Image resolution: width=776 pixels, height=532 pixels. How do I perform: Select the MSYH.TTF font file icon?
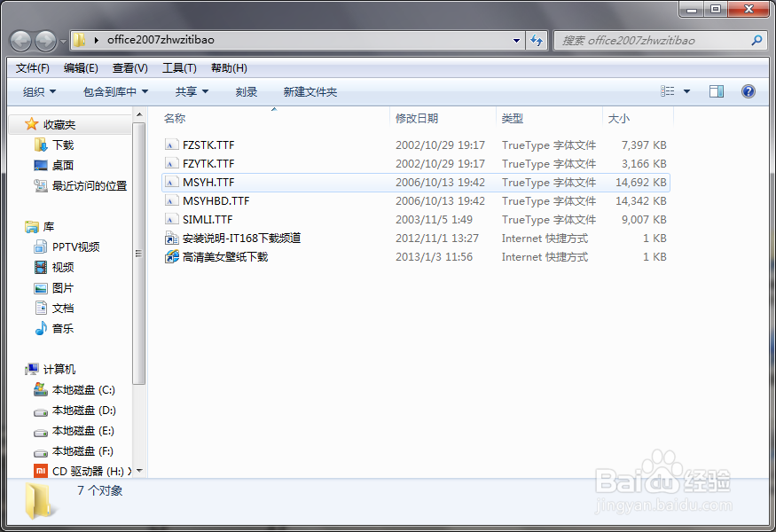point(171,183)
